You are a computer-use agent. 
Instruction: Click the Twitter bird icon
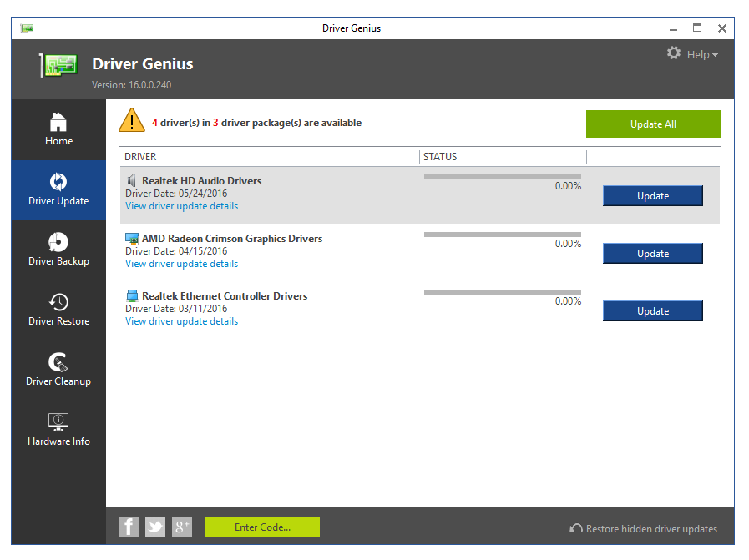point(155,527)
